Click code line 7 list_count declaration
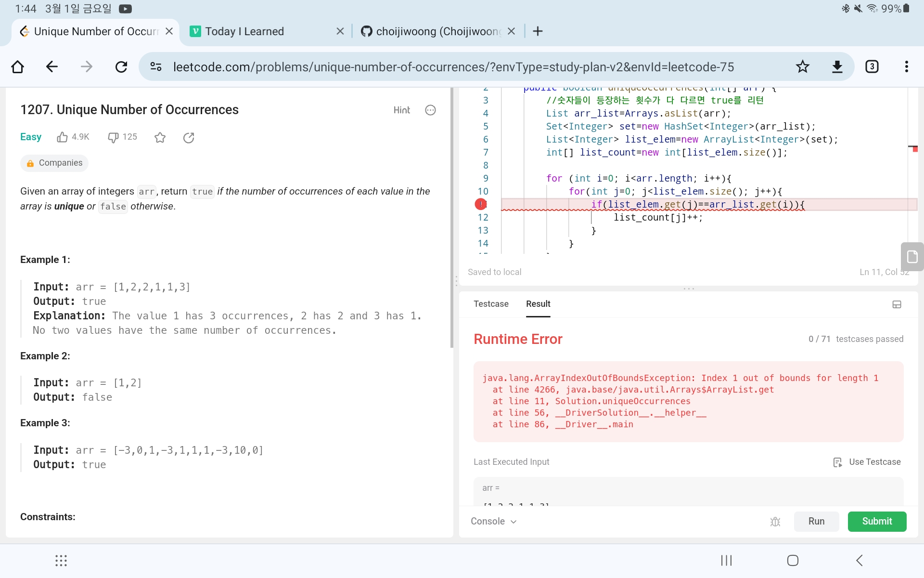Image resolution: width=924 pixels, height=578 pixels. (x=667, y=152)
